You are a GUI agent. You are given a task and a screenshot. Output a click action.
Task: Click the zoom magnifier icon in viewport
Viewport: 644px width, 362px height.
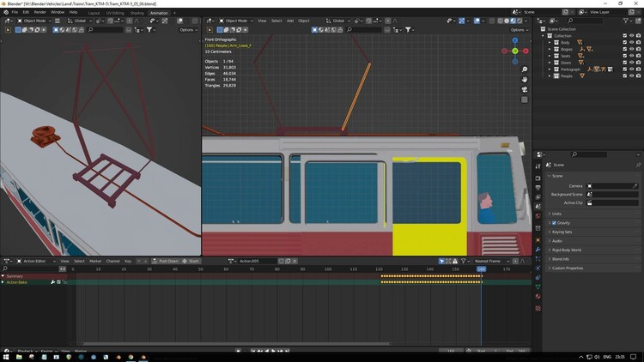pos(525,70)
